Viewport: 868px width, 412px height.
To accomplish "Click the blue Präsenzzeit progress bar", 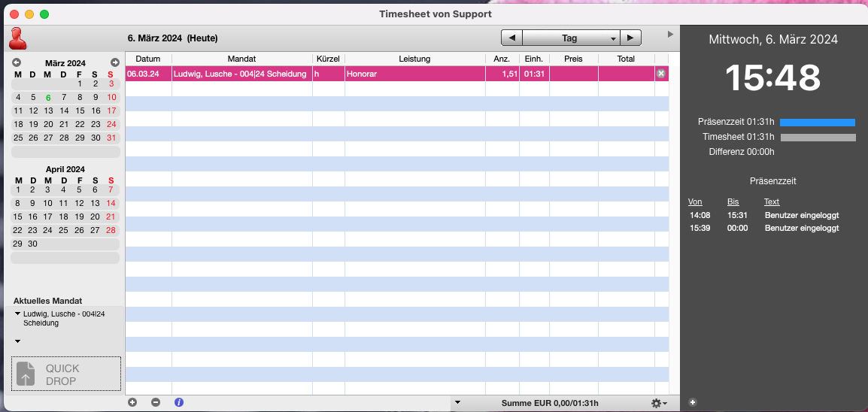I will coord(818,123).
